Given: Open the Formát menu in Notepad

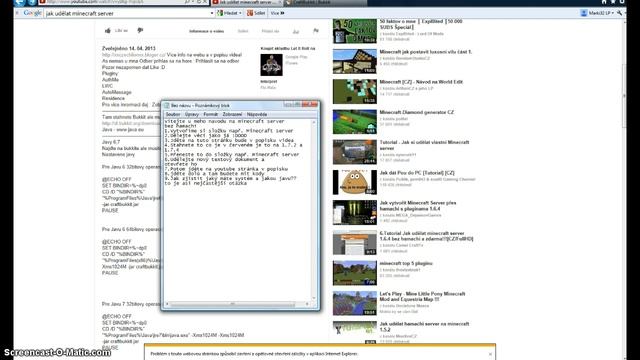Looking at the screenshot, I should click(210, 114).
